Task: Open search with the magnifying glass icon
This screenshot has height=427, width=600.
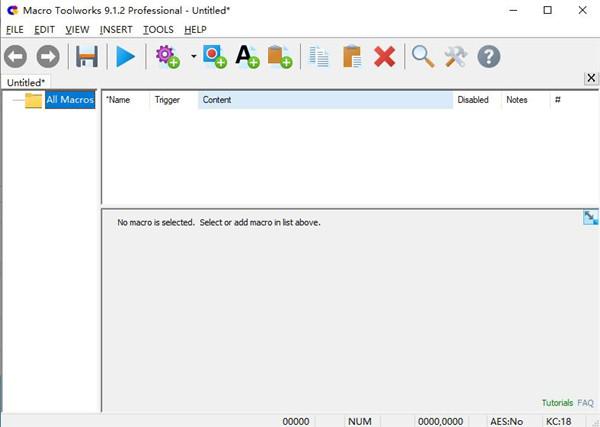Action: (423, 57)
